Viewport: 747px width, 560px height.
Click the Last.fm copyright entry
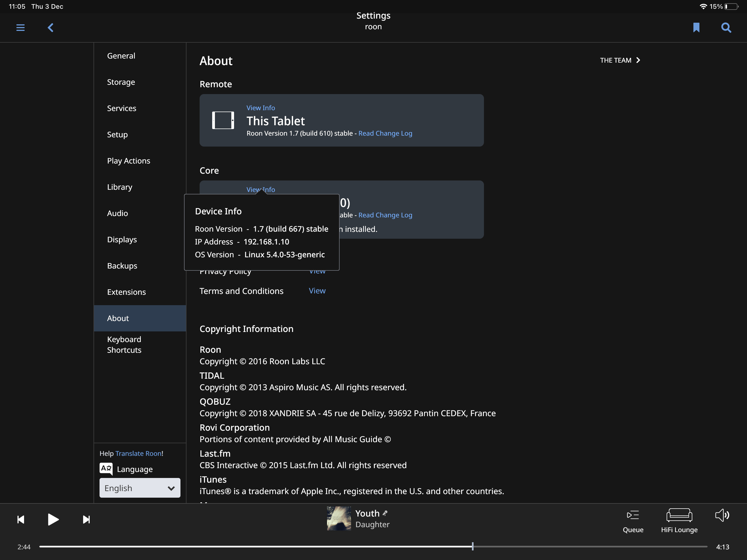(303, 459)
